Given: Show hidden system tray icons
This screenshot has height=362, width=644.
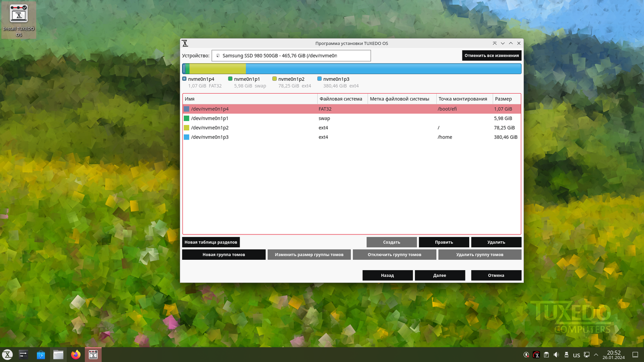Looking at the screenshot, I should pyautogui.click(x=596, y=355).
